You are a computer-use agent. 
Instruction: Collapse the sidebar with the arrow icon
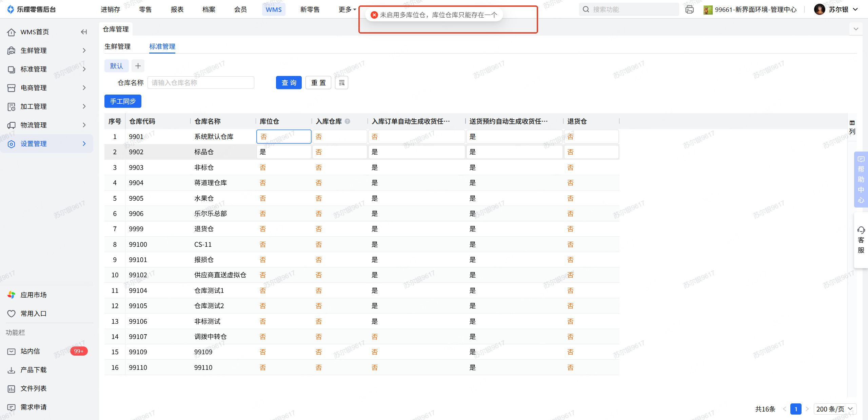[x=84, y=32]
